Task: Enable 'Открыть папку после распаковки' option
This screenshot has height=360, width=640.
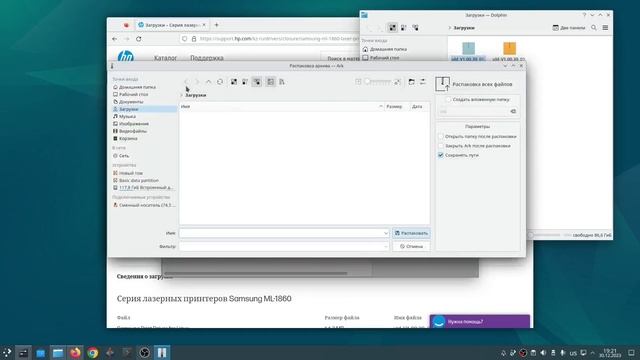Action: point(441,136)
